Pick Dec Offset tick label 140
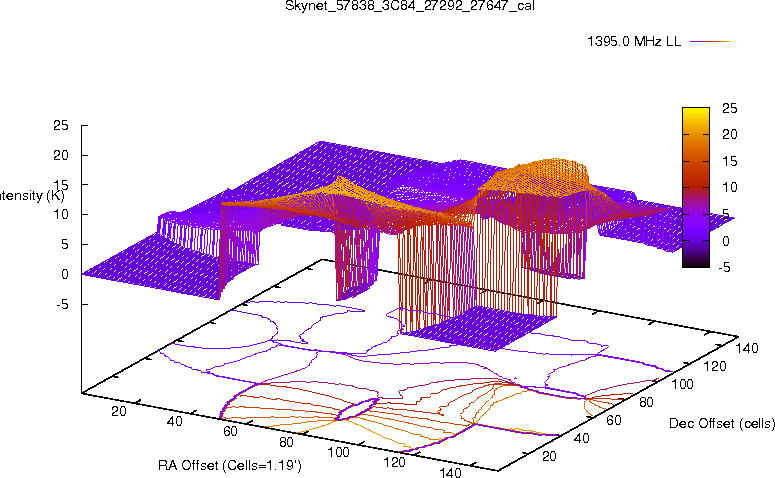The width and height of the screenshot is (775, 478). [747, 348]
